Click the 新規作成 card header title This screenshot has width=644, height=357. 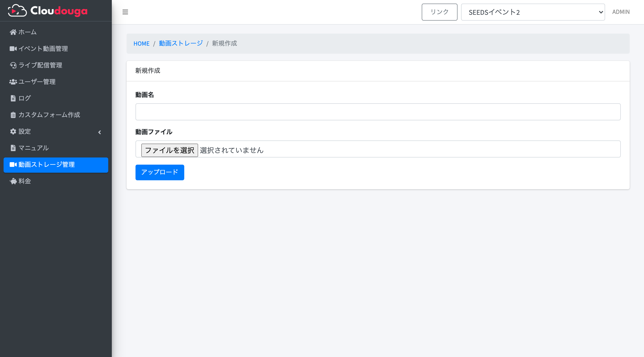pyautogui.click(x=148, y=71)
